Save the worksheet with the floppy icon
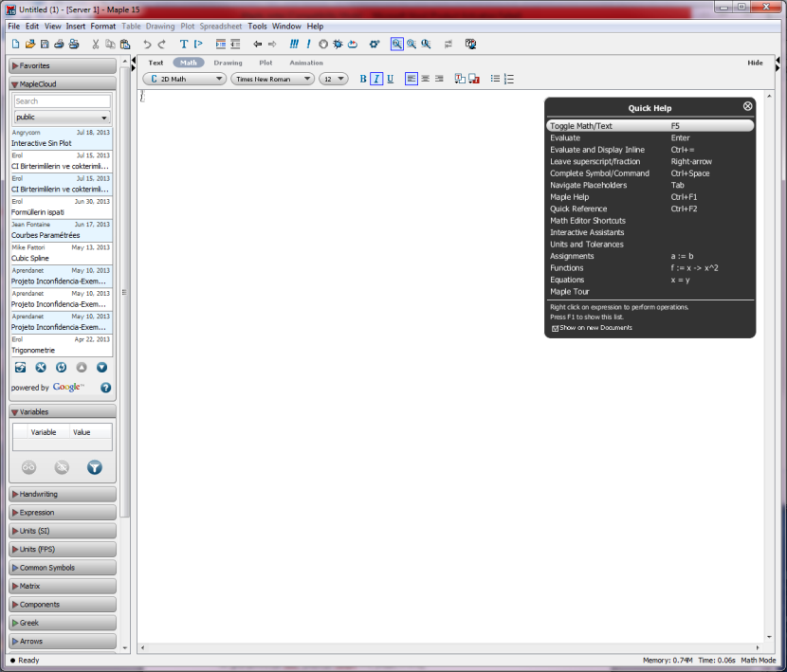The image size is (787, 672). [x=45, y=45]
